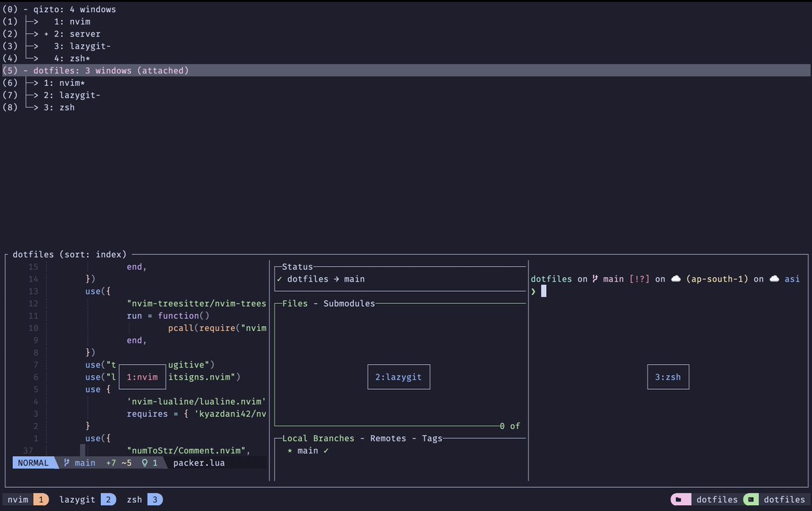Select the 4: zsh* window row
The image size is (812, 511).
click(x=406, y=58)
